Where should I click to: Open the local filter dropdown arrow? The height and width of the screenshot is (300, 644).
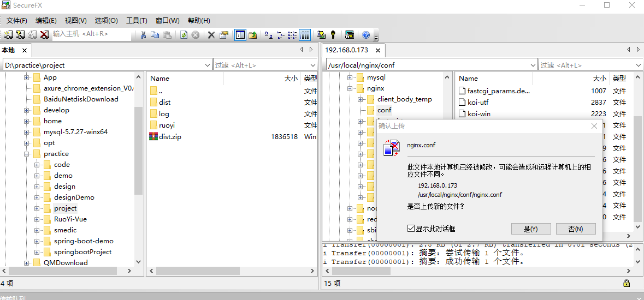click(x=313, y=65)
